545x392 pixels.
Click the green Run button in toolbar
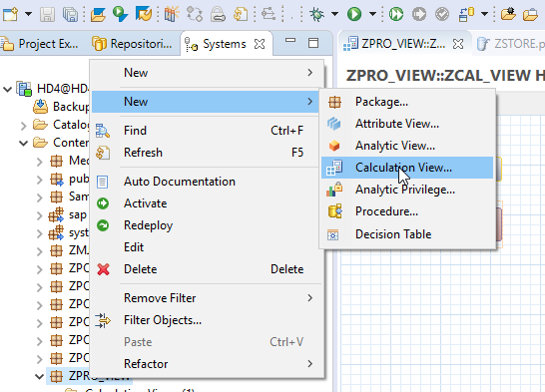tap(354, 14)
